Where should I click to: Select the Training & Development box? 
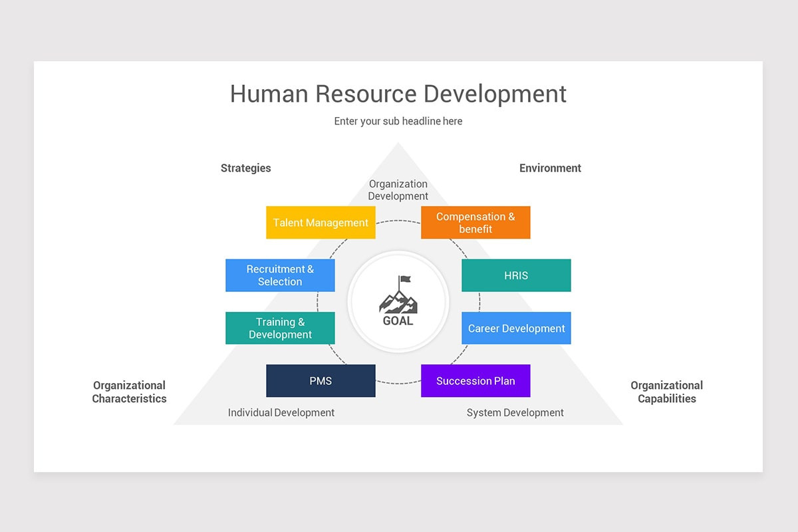click(x=280, y=327)
